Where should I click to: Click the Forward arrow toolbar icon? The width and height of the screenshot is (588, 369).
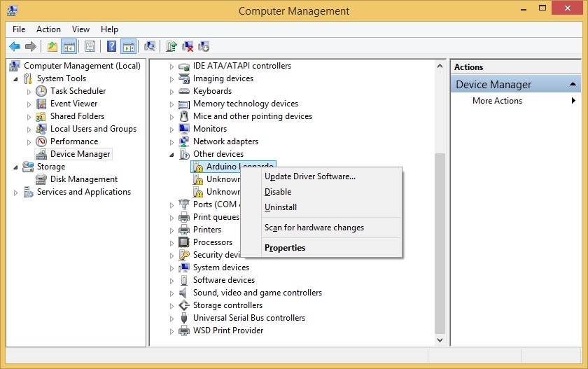(x=31, y=47)
